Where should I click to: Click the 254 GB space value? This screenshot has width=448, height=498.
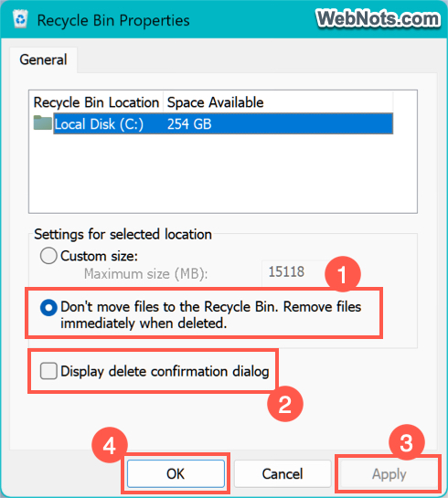[x=189, y=124]
